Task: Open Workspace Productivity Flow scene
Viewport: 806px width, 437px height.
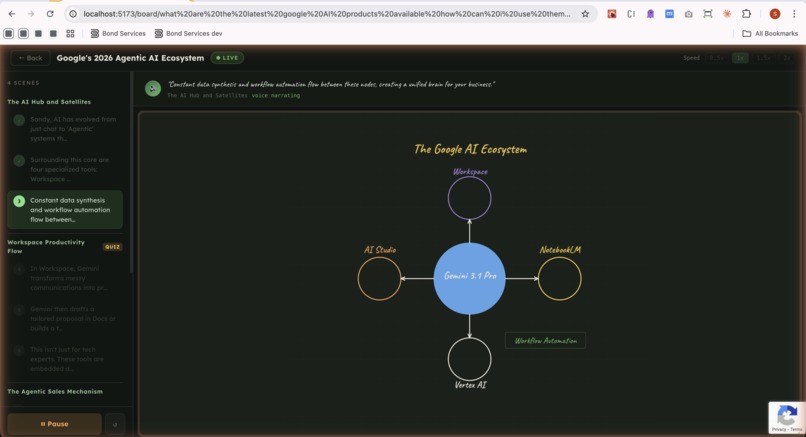Action: 46,246
